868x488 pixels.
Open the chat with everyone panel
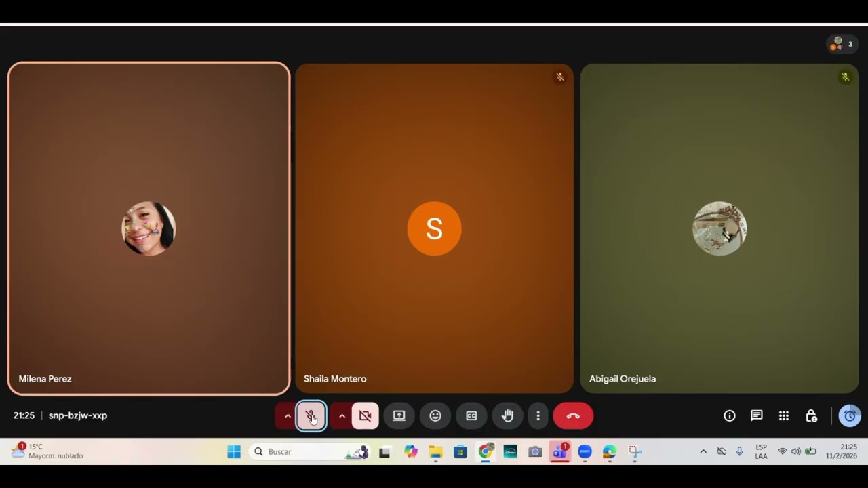(757, 416)
